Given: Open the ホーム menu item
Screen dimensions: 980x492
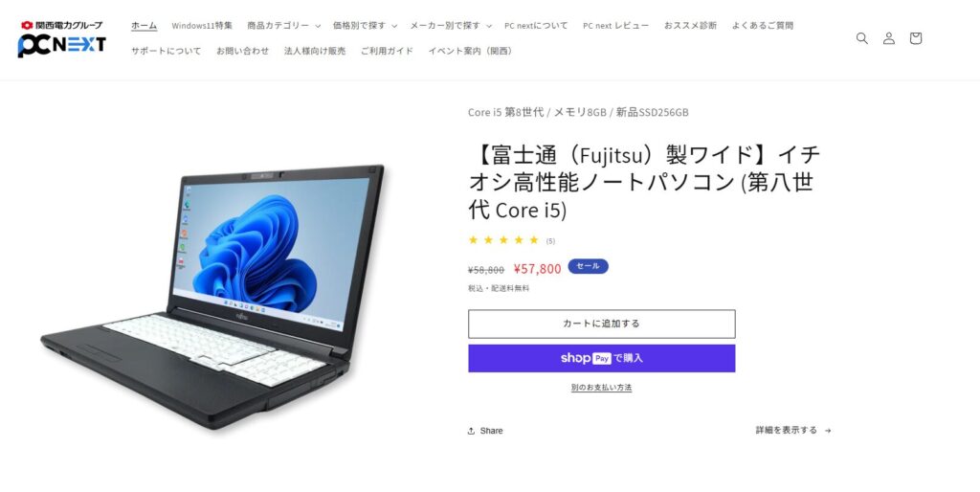Looking at the screenshot, I should click(144, 26).
